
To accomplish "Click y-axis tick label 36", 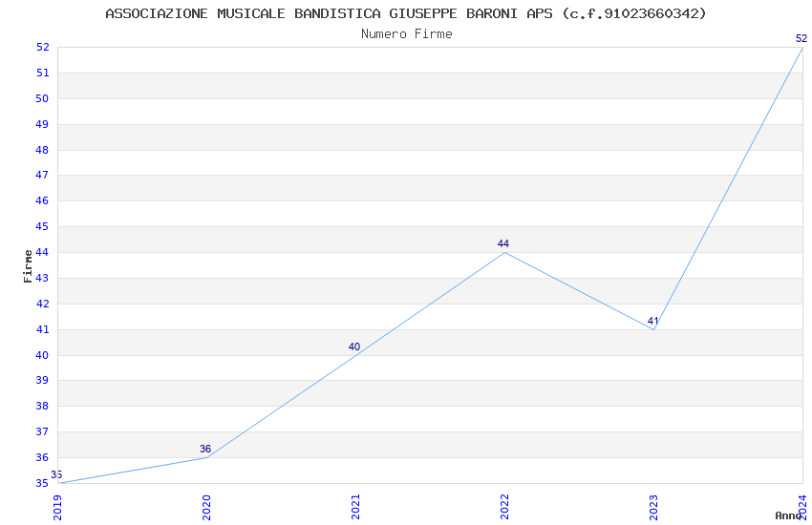I will [42, 457].
